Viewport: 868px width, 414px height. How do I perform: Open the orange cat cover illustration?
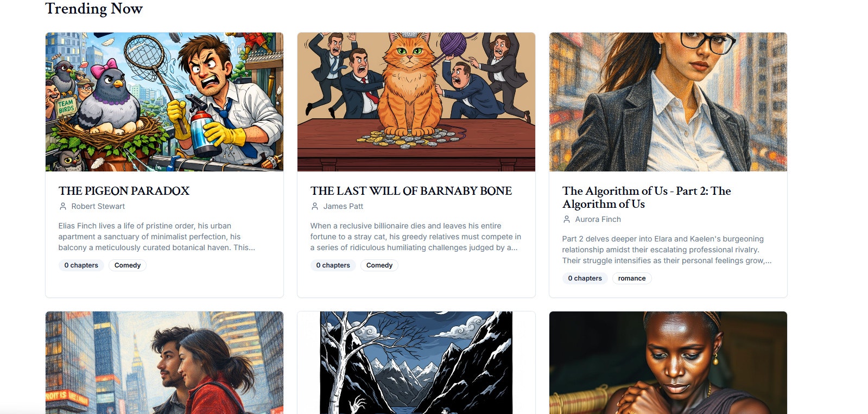coord(416,102)
